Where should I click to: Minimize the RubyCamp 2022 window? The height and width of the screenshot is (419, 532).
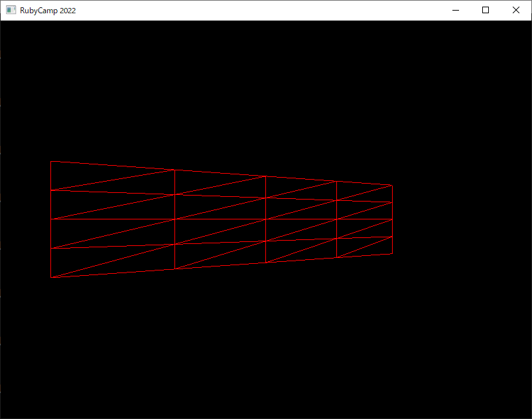click(456, 10)
